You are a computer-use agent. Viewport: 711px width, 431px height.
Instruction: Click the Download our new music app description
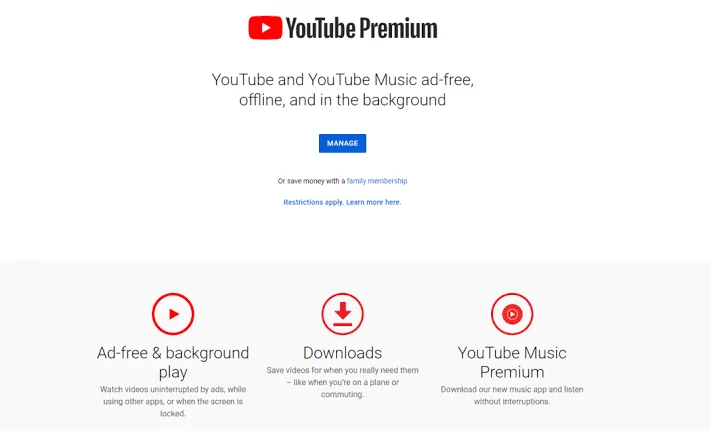[x=512, y=395]
